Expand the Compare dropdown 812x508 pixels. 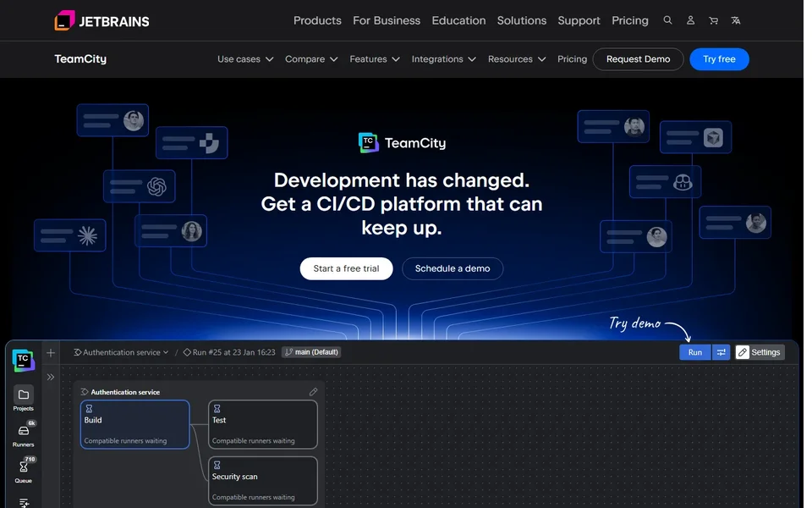tap(311, 59)
